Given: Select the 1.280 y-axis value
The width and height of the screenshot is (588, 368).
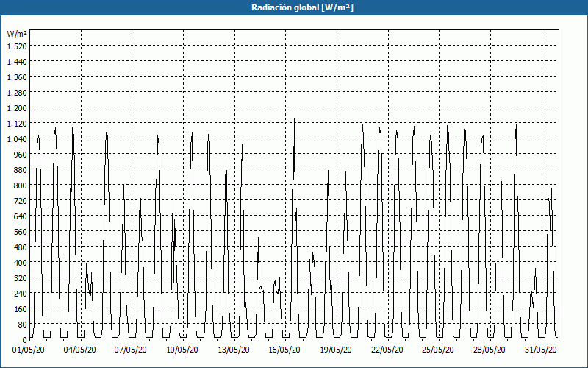Looking at the screenshot, I should click(x=17, y=93).
